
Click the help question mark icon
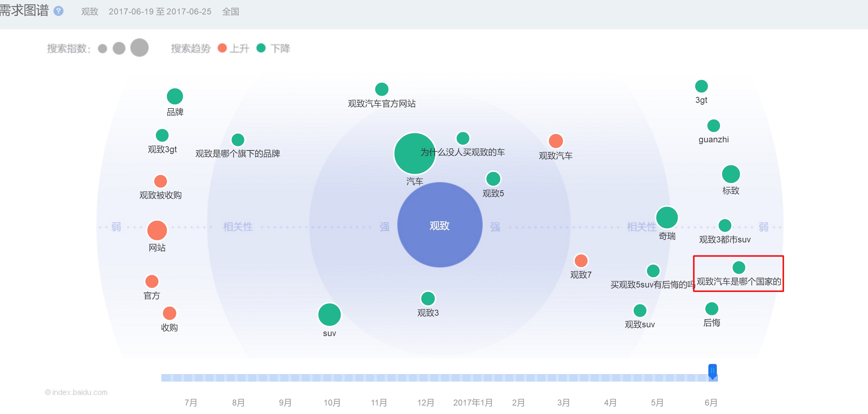[x=58, y=11]
